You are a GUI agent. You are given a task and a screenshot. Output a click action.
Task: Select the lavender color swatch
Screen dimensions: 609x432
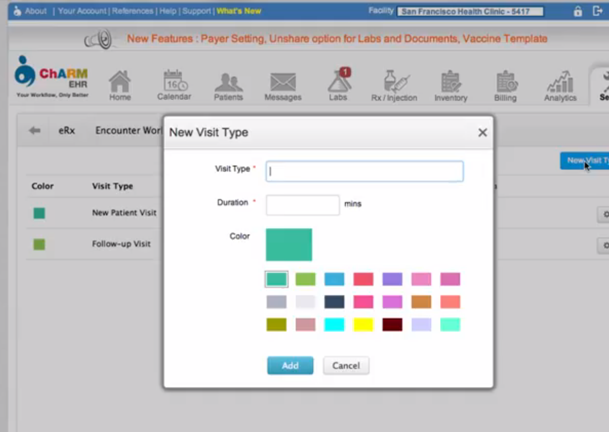pos(421,325)
